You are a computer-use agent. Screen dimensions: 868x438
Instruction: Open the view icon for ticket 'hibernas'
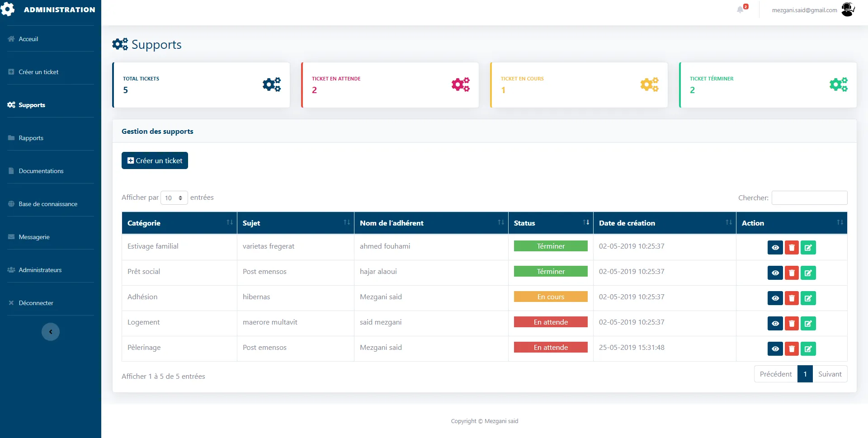775,298
